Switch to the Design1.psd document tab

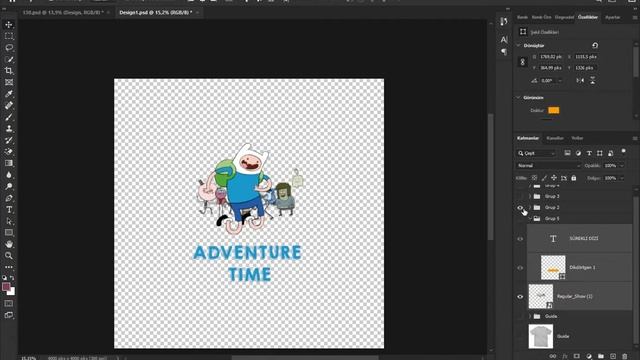(156, 13)
